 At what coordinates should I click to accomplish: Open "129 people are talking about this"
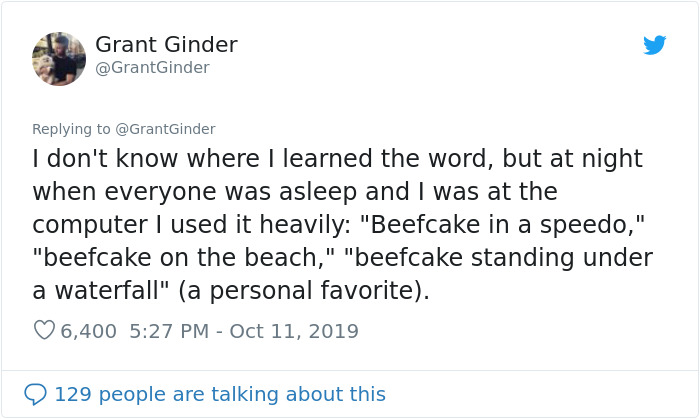(x=220, y=394)
